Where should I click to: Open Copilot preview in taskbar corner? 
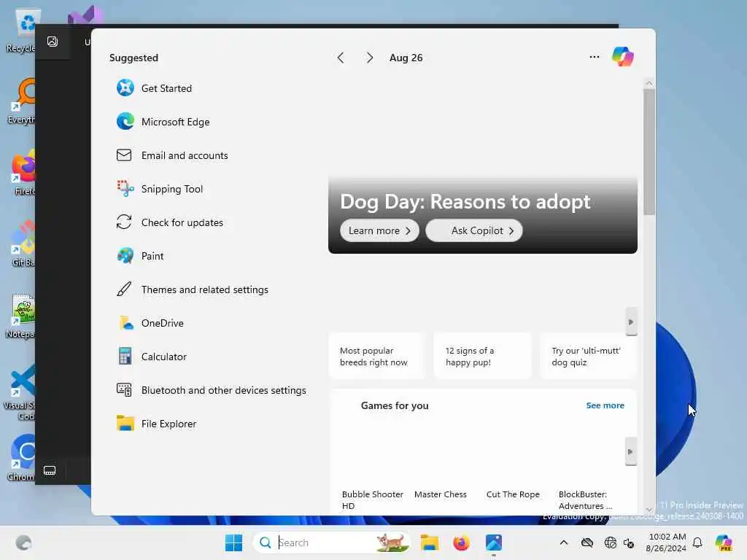(x=724, y=542)
